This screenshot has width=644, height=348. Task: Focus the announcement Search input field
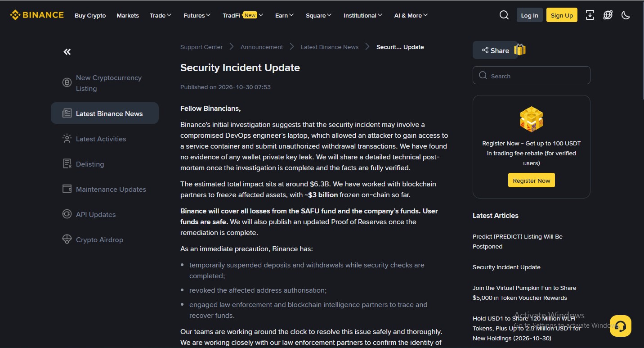pyautogui.click(x=532, y=75)
